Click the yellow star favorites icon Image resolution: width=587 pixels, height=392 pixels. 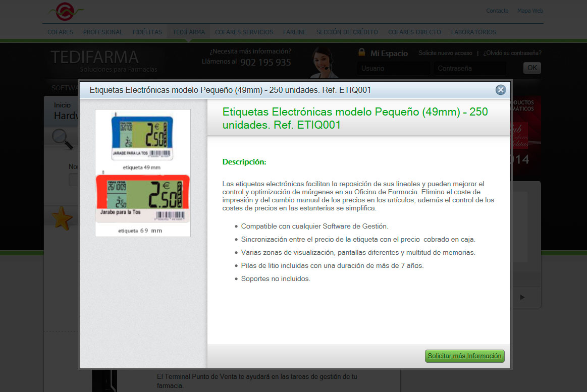coord(63,218)
